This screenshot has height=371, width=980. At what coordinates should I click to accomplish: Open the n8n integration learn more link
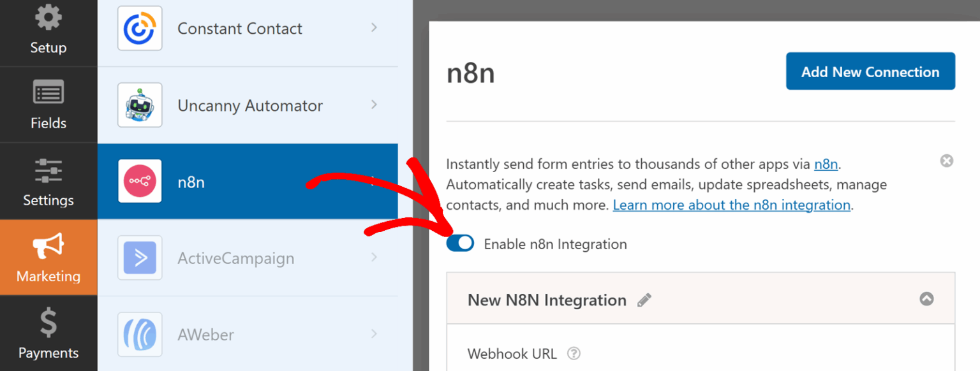point(731,205)
